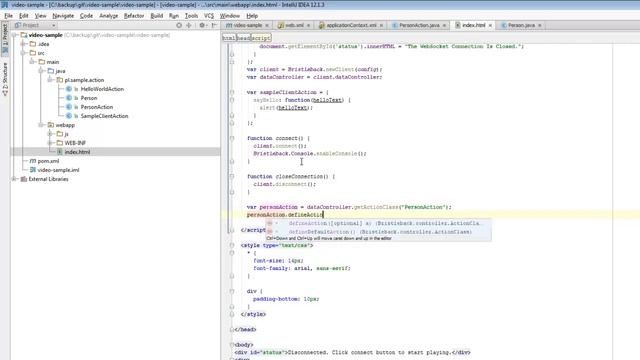Expand the js folder
The height and width of the screenshot is (360, 640).
[x=51, y=134]
